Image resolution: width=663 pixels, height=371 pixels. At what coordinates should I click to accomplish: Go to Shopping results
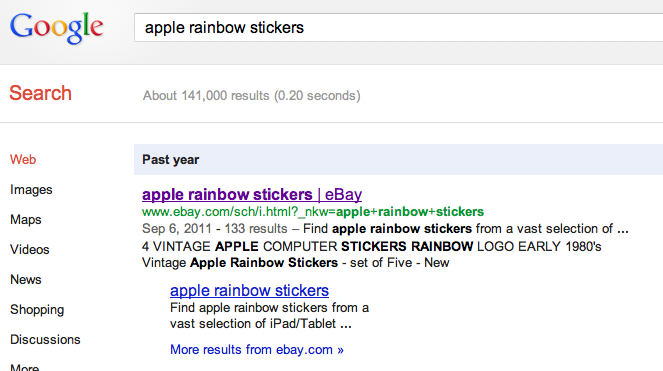click(37, 310)
